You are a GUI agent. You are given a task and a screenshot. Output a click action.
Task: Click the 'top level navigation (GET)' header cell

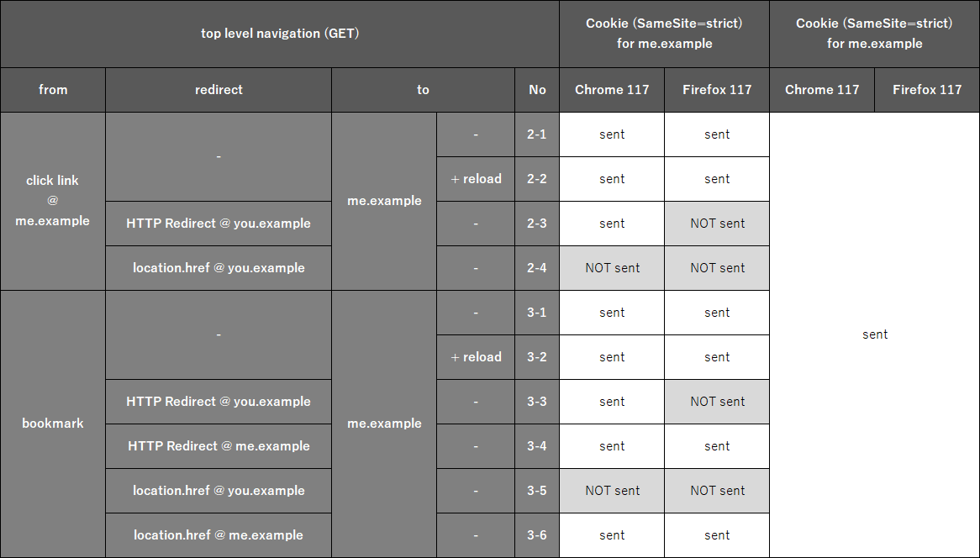point(279,34)
